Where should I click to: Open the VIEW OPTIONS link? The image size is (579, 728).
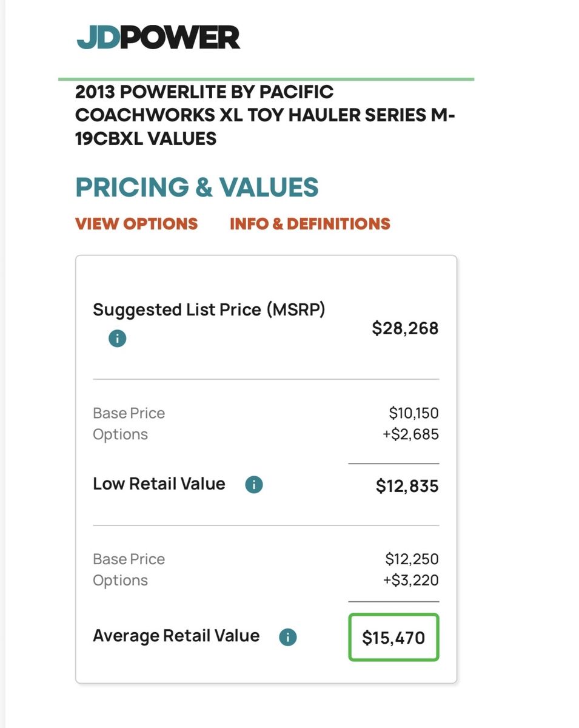point(136,224)
